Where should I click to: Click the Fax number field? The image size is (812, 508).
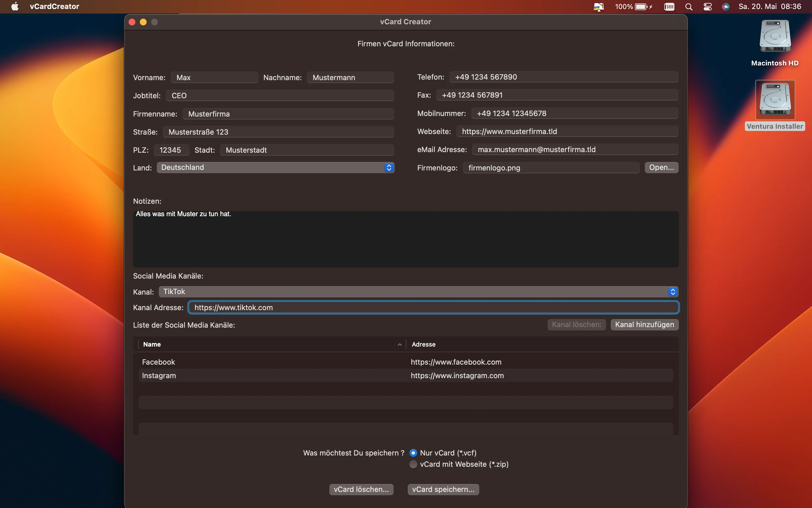[557, 95]
